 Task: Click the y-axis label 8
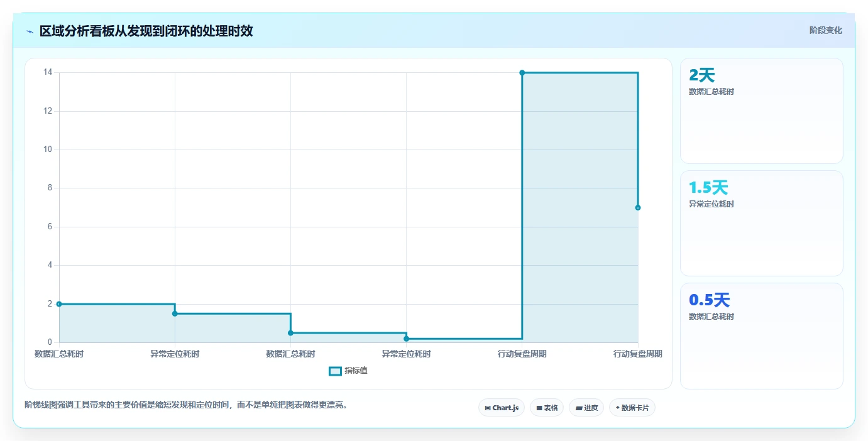[x=50, y=188]
